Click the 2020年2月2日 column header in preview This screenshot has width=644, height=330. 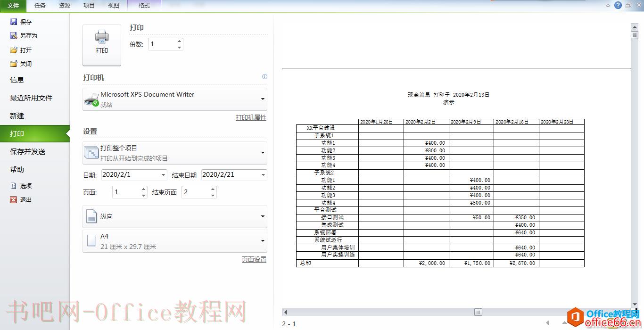pyautogui.click(x=426, y=122)
